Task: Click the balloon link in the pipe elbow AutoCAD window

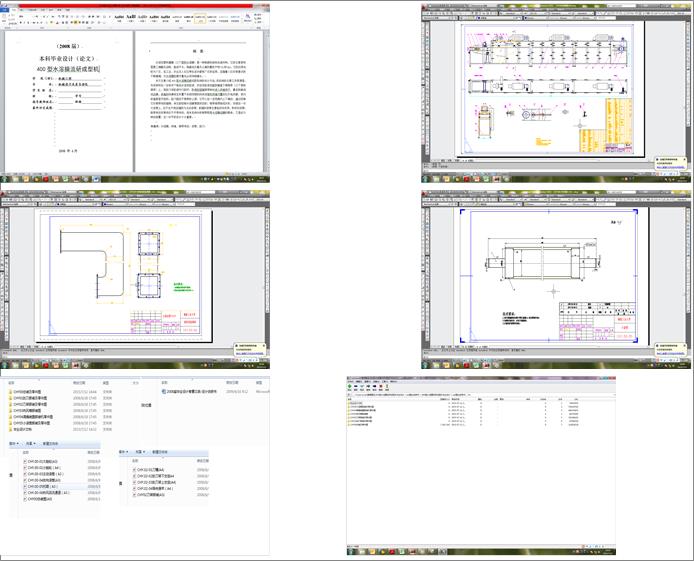Action: (x=251, y=353)
